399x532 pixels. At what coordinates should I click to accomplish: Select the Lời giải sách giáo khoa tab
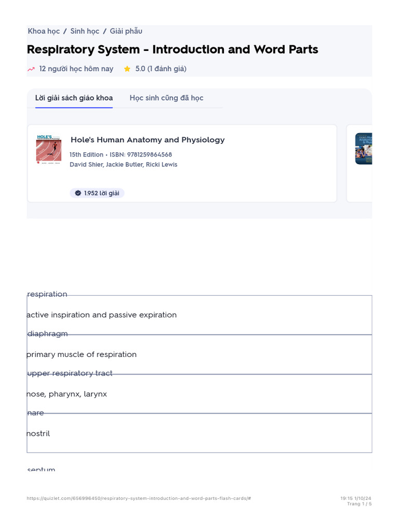(74, 98)
